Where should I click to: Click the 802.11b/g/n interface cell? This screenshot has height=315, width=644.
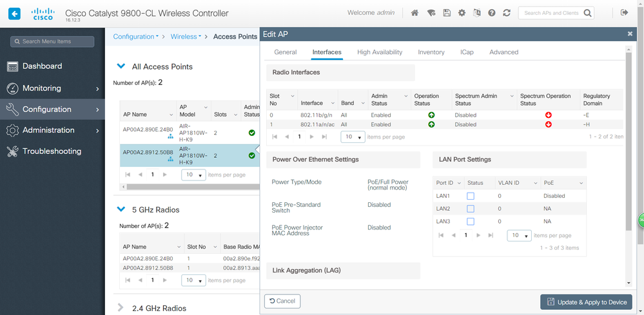coord(318,115)
